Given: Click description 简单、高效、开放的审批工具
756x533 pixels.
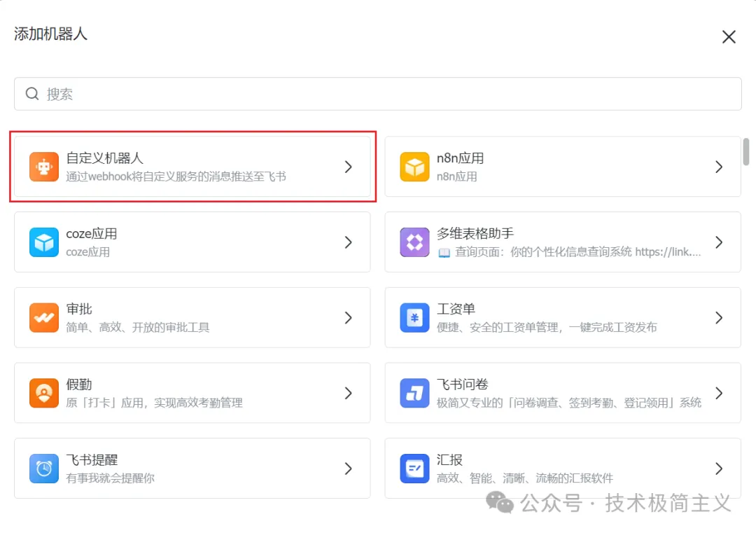Looking at the screenshot, I should (138, 328).
